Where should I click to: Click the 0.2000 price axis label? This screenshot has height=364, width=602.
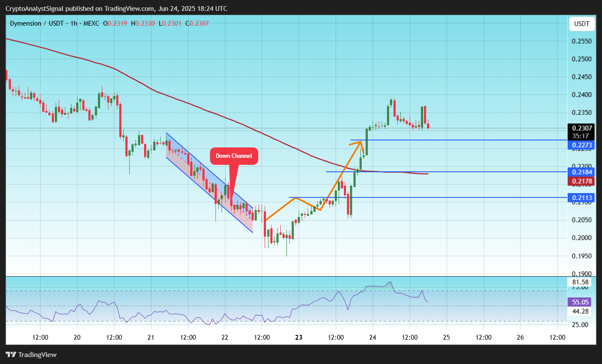582,238
